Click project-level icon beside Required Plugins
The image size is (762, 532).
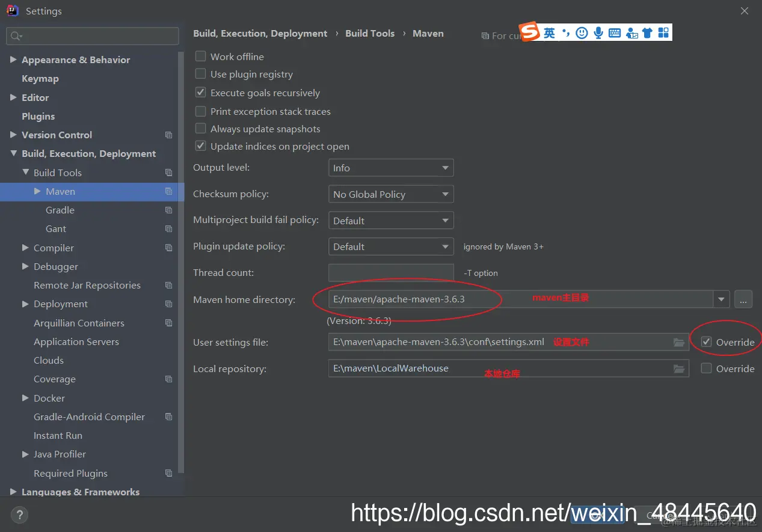pyautogui.click(x=168, y=473)
